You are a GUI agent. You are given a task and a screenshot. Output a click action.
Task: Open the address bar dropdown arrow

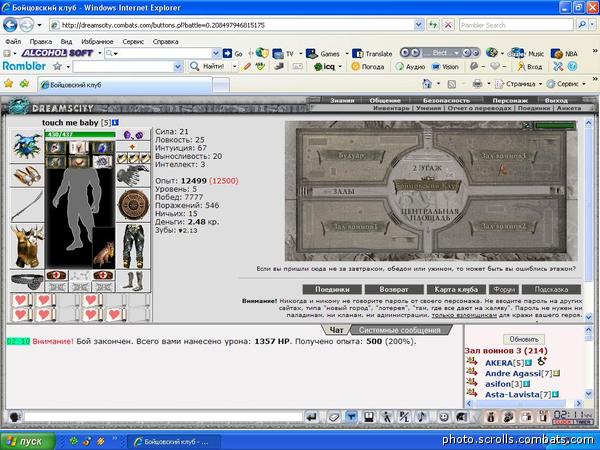pyautogui.click(x=419, y=25)
